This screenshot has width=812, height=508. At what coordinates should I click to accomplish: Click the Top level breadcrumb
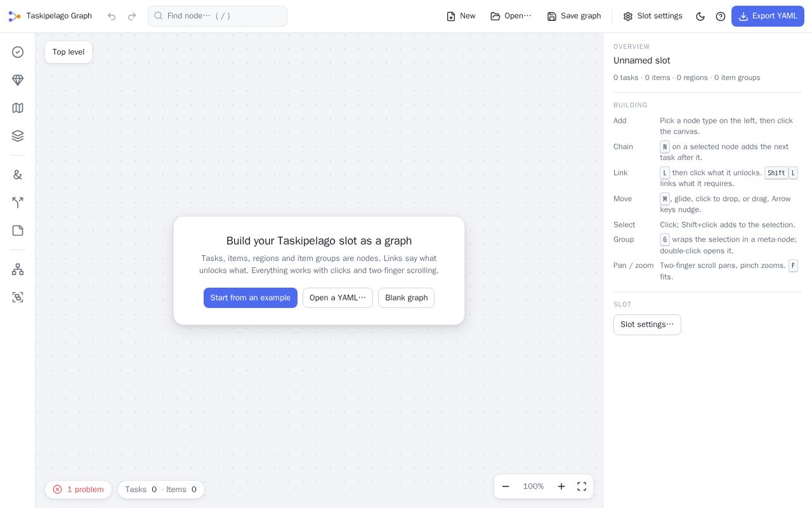click(x=69, y=52)
